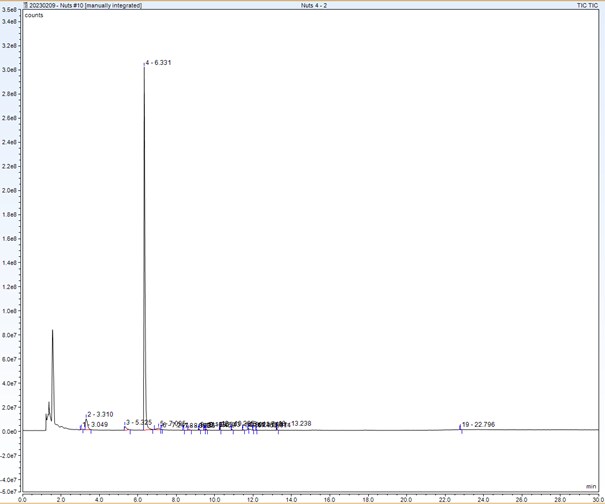This screenshot has height=504, width=605.
Task: Click the 3.0e8 tick on the counts axis
Action: pyautogui.click(x=10, y=70)
